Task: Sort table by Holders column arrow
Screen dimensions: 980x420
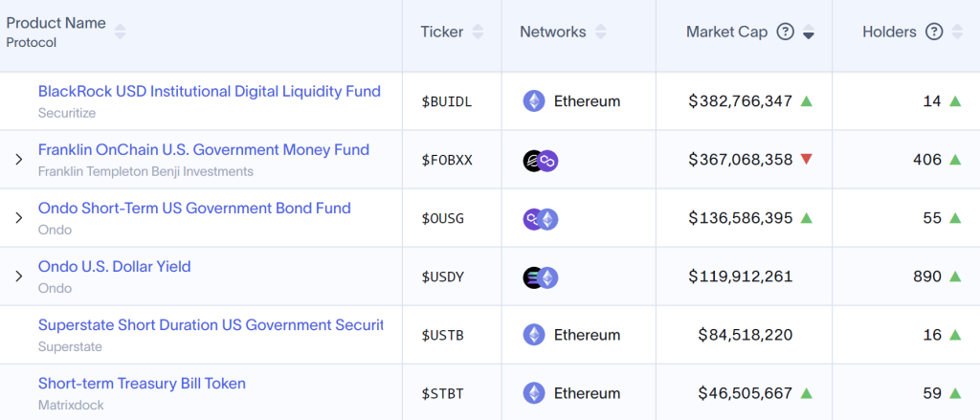Action: (x=956, y=33)
